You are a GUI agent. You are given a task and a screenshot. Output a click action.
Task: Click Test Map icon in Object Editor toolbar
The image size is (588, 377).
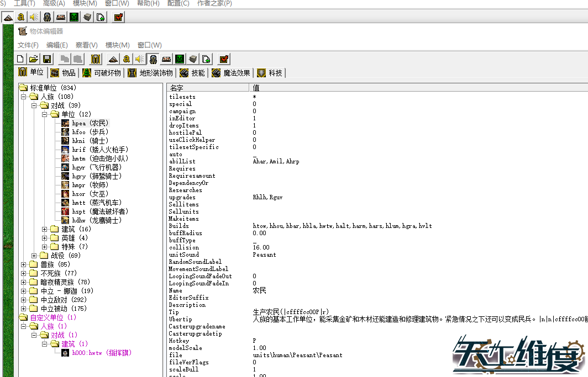tap(224, 59)
